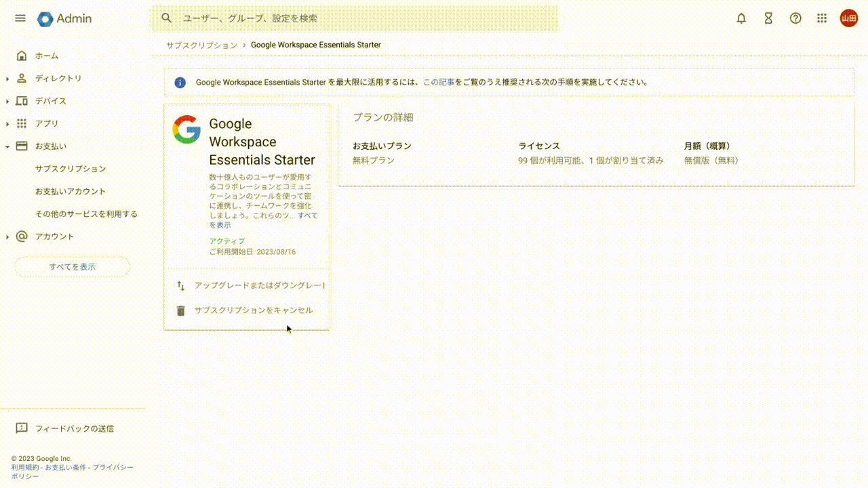Viewport: 868px width, 488px height.
Task: Click the アカウント at-sign icon
Action: pyautogui.click(x=22, y=237)
